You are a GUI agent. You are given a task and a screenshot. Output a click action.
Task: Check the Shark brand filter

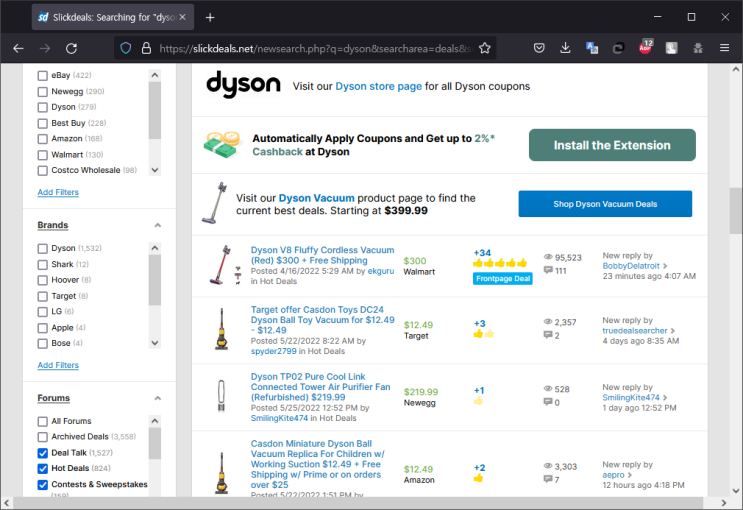43,264
